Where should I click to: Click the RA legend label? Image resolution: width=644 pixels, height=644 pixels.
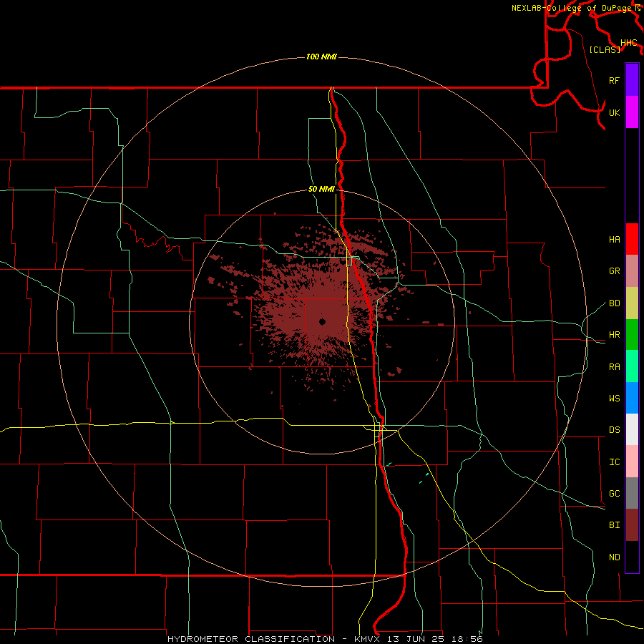614,366
